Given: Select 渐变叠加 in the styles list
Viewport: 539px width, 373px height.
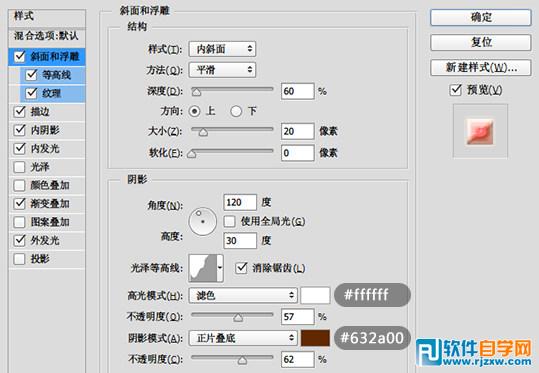Looking at the screenshot, I should [x=50, y=204].
